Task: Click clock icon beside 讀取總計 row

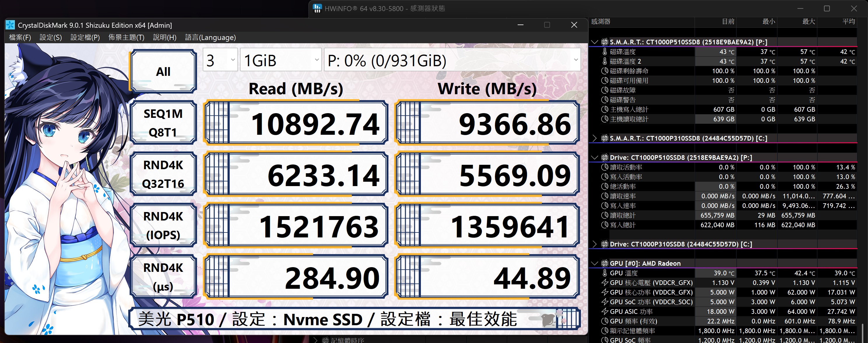Action: point(605,215)
